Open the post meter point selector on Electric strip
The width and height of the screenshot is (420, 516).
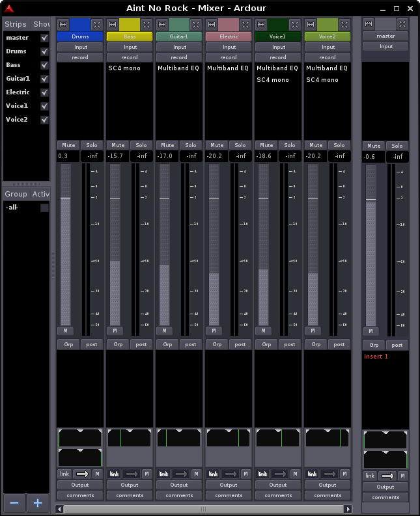[240, 344]
